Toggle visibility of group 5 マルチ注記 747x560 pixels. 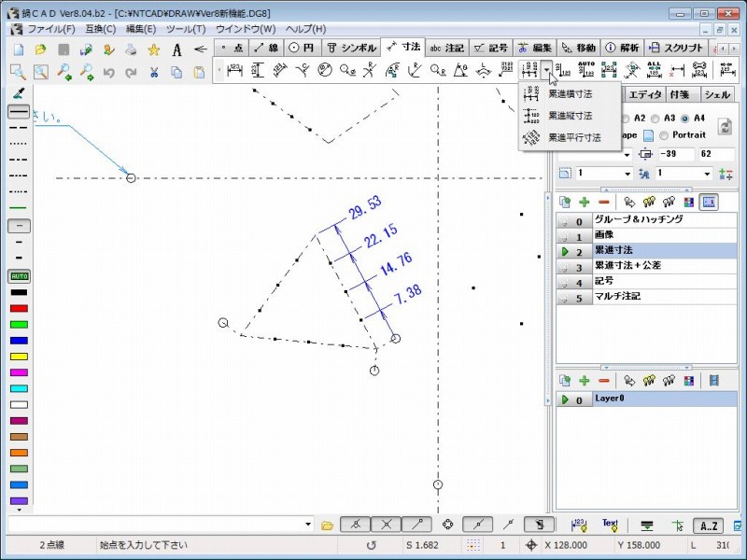click(x=565, y=298)
